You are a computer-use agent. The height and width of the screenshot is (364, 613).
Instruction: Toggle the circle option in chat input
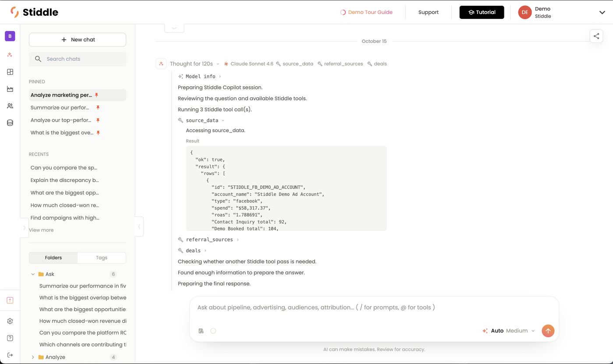[x=213, y=331]
